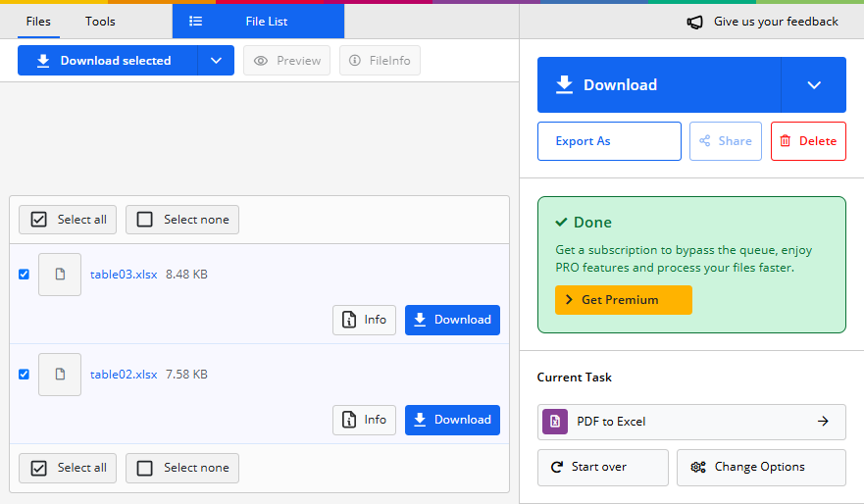
Task: Click the arrow on PDF to Excel row
Action: point(823,422)
